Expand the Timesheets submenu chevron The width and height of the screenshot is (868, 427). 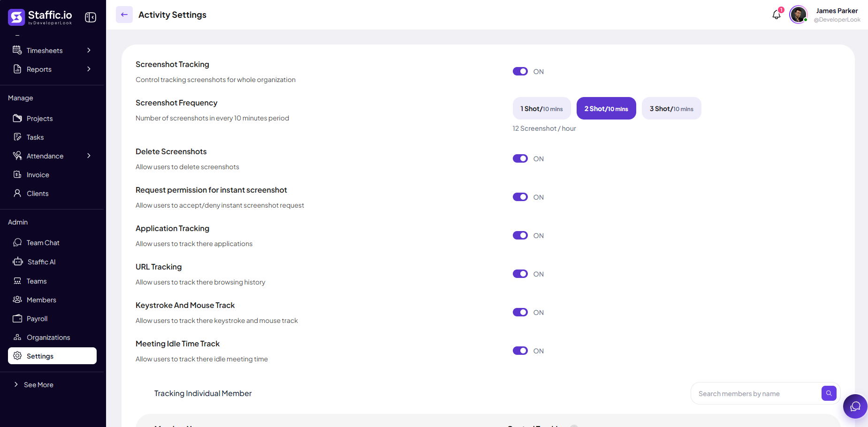89,50
